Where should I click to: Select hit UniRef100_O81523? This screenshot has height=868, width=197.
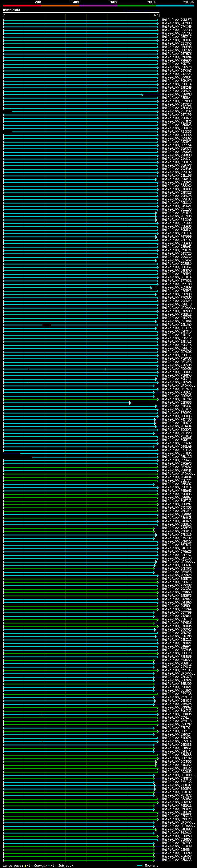coord(176,213)
